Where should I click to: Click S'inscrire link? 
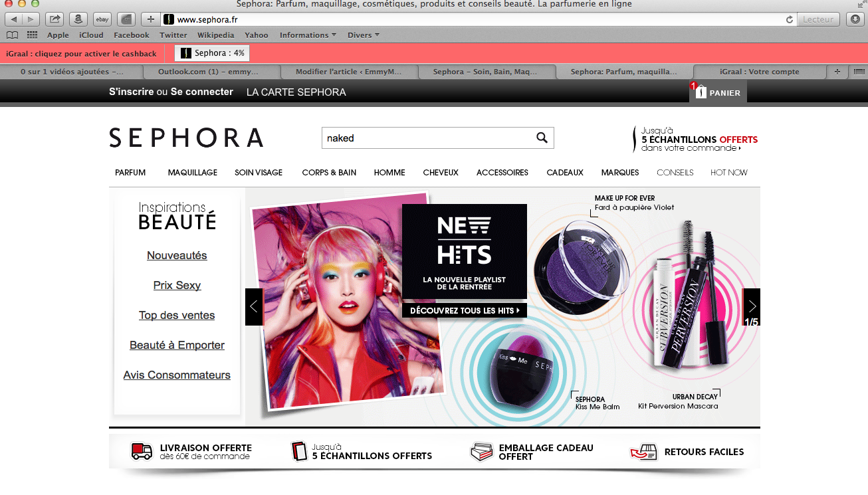132,92
